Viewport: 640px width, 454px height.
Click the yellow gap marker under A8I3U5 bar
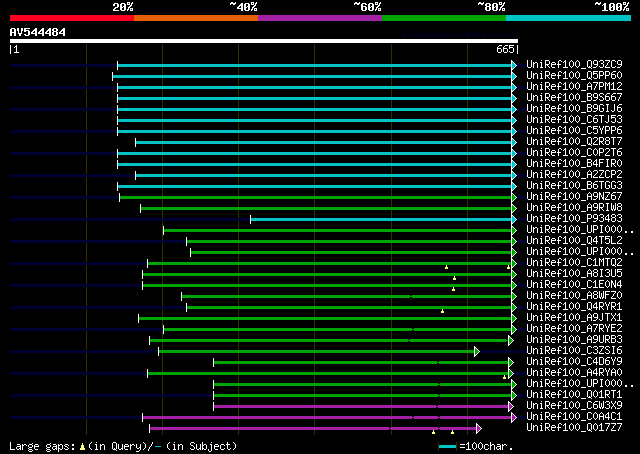click(x=454, y=278)
